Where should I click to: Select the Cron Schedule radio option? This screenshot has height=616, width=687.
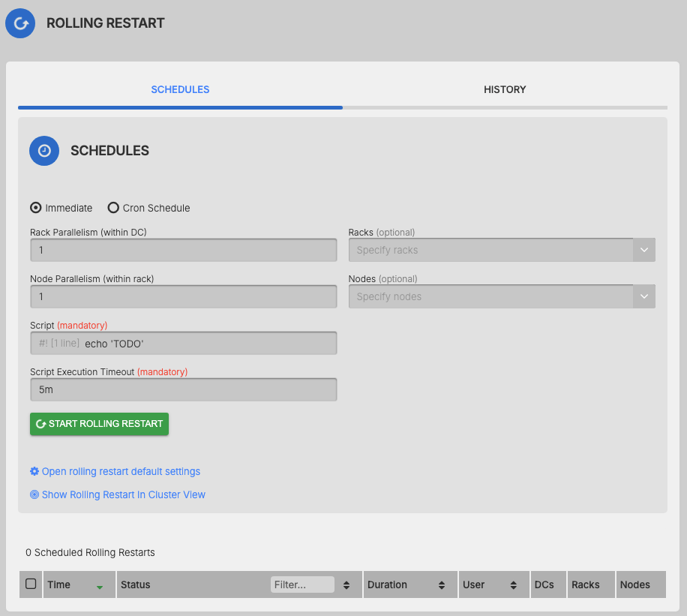113,208
